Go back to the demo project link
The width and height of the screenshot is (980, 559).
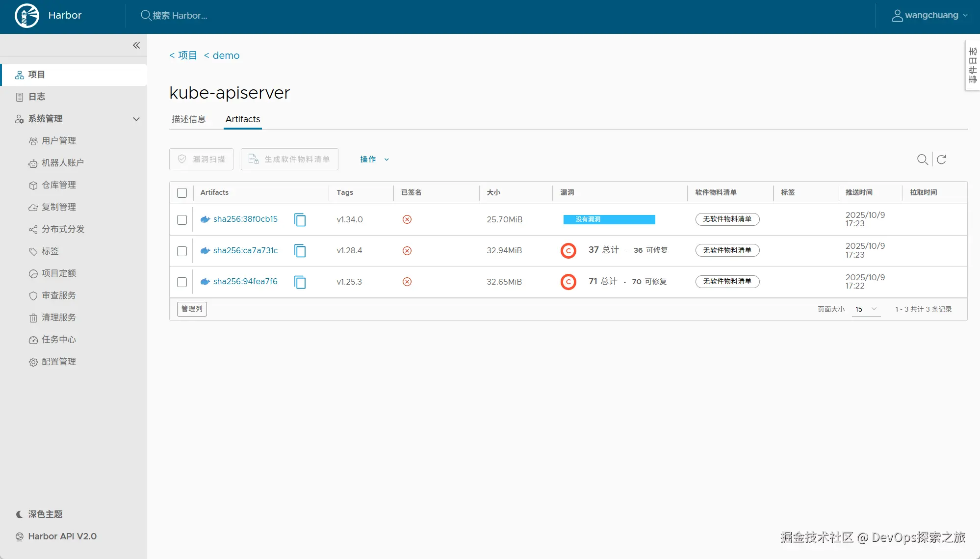pos(226,55)
